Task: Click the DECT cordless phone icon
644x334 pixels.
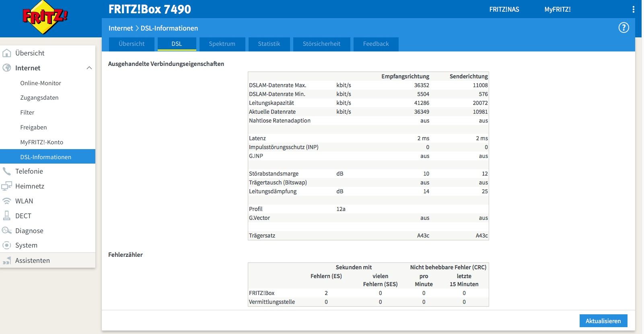Action: pos(7,216)
